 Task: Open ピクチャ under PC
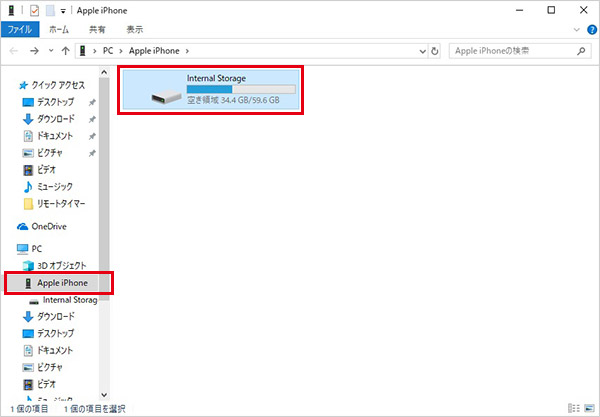pos(42,367)
